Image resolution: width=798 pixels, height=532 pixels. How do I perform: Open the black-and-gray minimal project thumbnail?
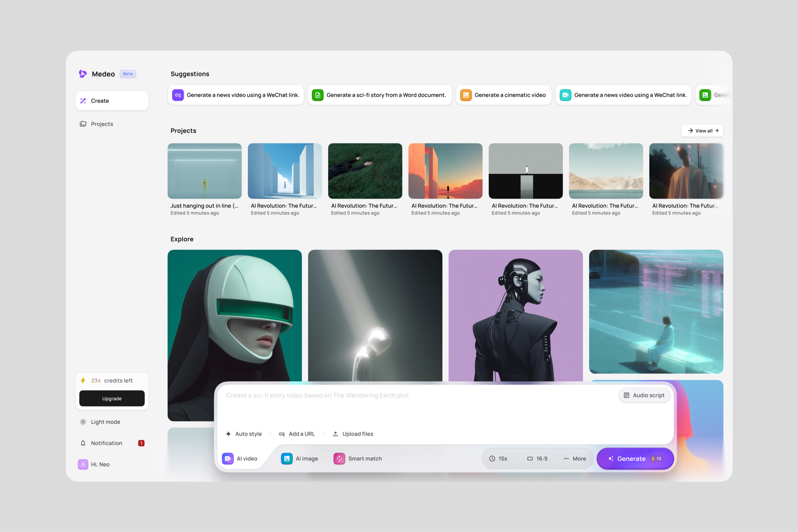[x=525, y=171]
